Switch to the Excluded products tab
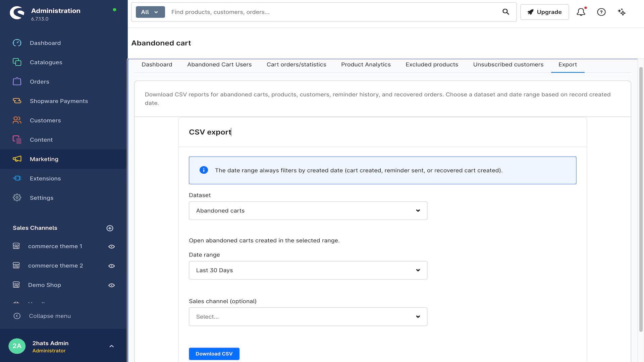644x362 pixels. pos(432,65)
